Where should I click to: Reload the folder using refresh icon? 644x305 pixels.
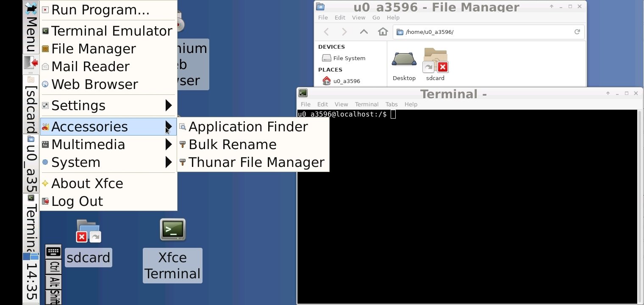coord(577,32)
